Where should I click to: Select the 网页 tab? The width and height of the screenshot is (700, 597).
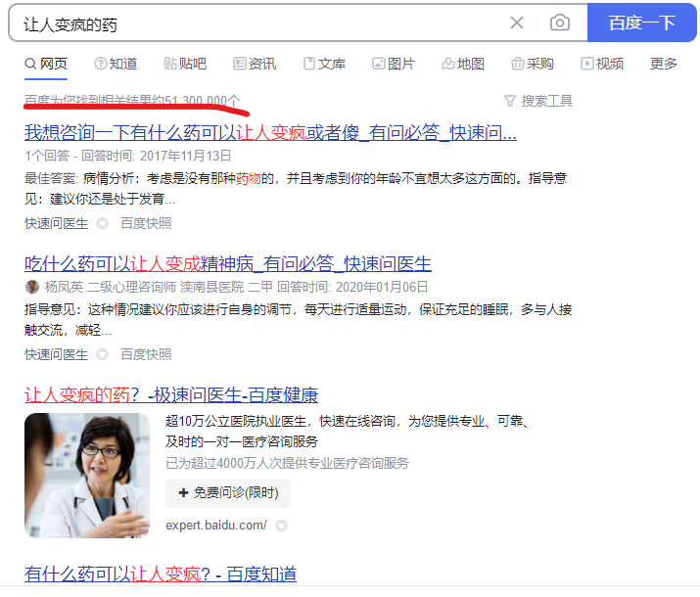[46, 64]
